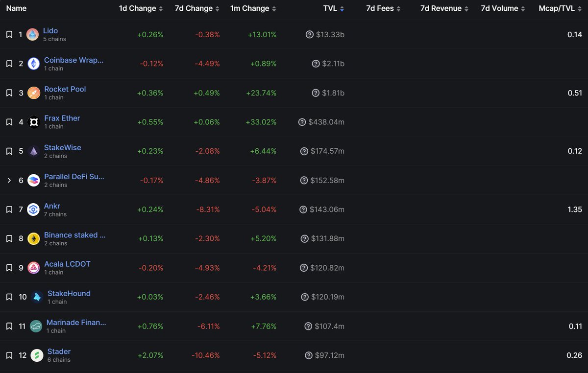
Task: Show TVL help icon for $120.19m
Action: click(305, 297)
